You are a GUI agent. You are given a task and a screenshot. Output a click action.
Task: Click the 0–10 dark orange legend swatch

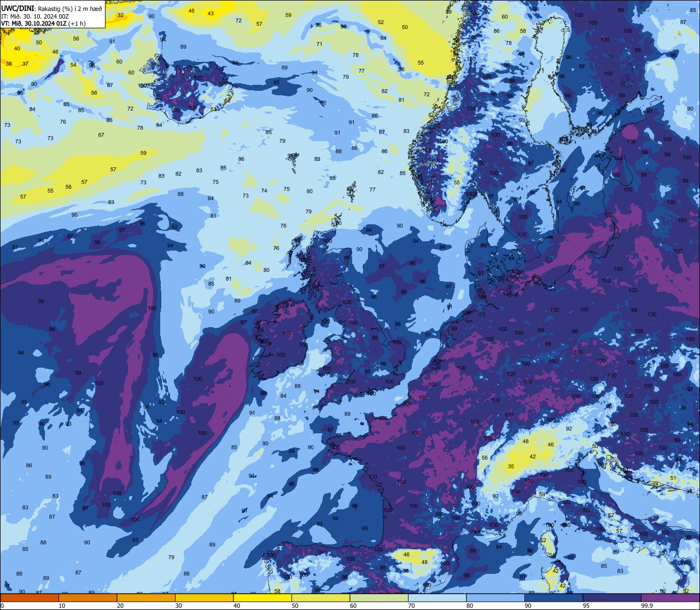(30, 597)
